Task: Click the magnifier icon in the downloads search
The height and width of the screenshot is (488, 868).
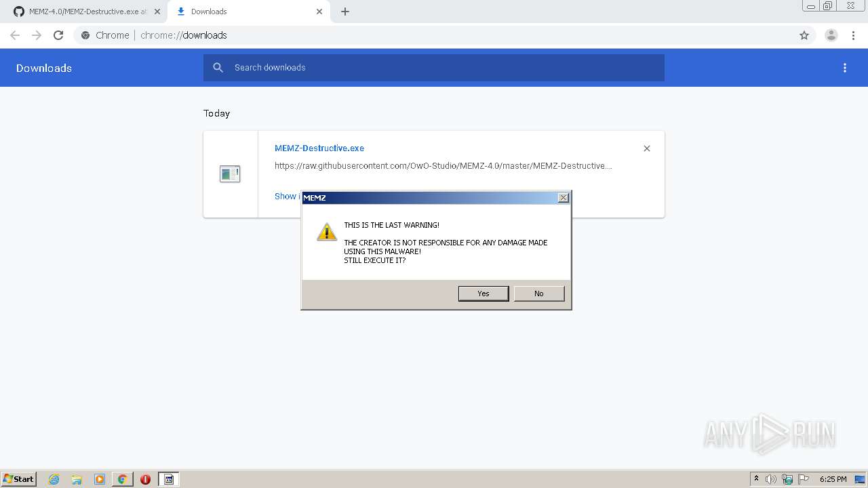Action: tap(218, 68)
